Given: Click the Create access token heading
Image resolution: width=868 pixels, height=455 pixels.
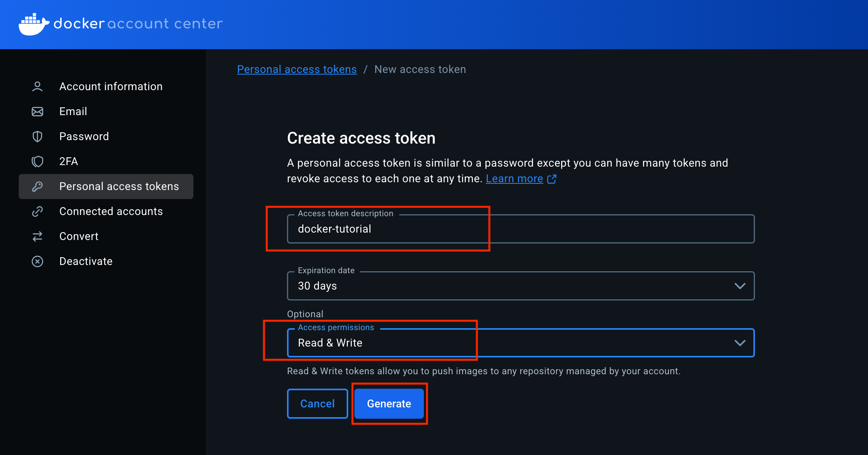Looking at the screenshot, I should [x=361, y=138].
